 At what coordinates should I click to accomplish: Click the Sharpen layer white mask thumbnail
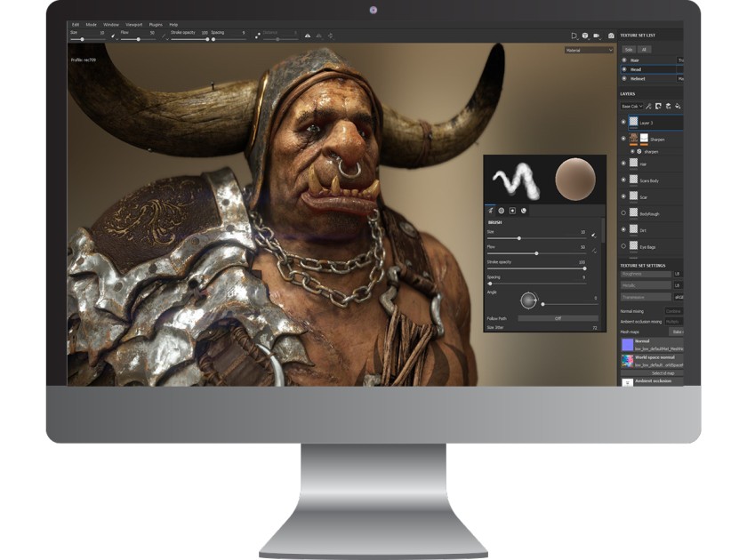point(644,138)
